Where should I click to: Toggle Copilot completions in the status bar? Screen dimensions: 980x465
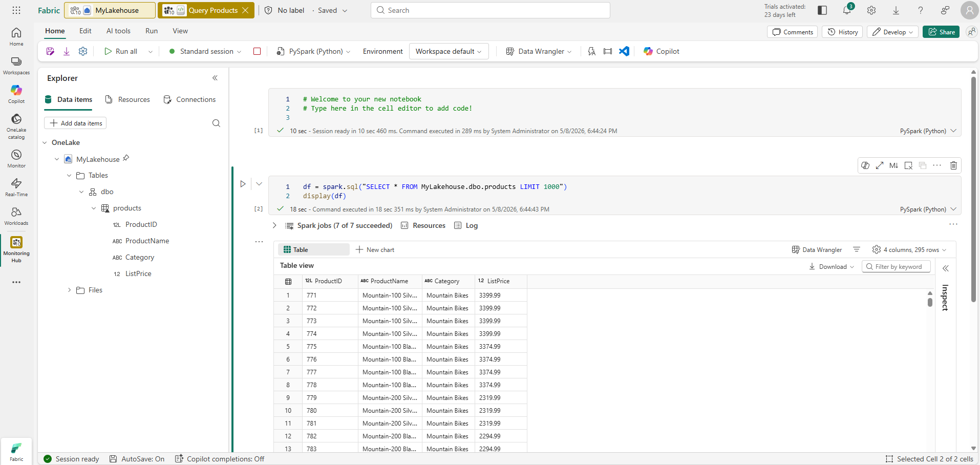pos(220,459)
